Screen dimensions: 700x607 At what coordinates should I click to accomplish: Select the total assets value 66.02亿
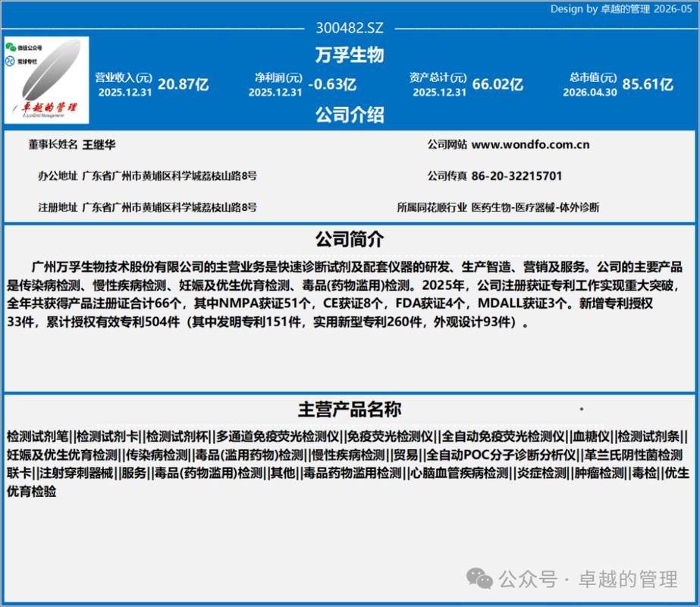pos(498,84)
